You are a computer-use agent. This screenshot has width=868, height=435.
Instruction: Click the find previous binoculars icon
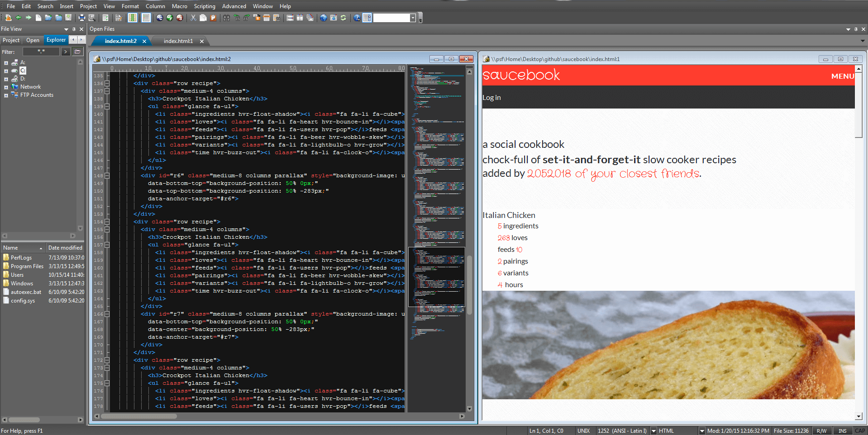pos(236,18)
